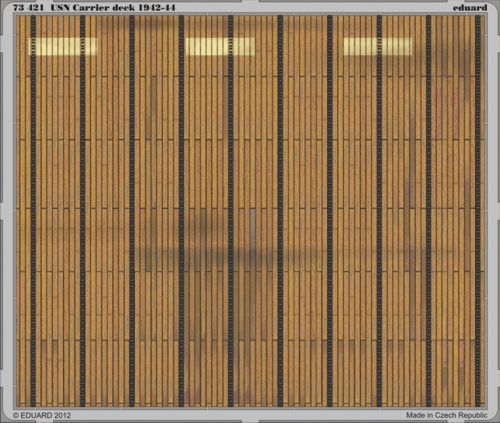This screenshot has height=423, width=500.
Task: Select the rightmost pale yellow deck marking
Action: pyautogui.click(x=378, y=46)
